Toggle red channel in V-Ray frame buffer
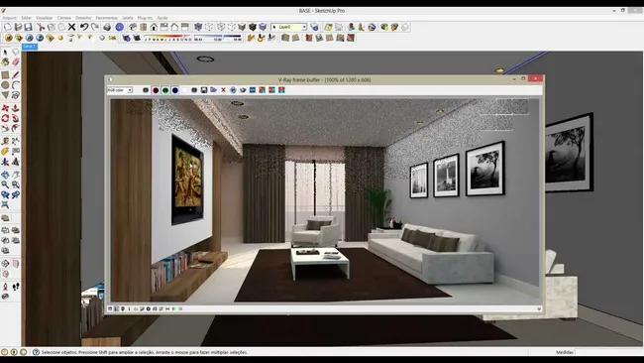The height and width of the screenshot is (363, 644). (x=156, y=90)
